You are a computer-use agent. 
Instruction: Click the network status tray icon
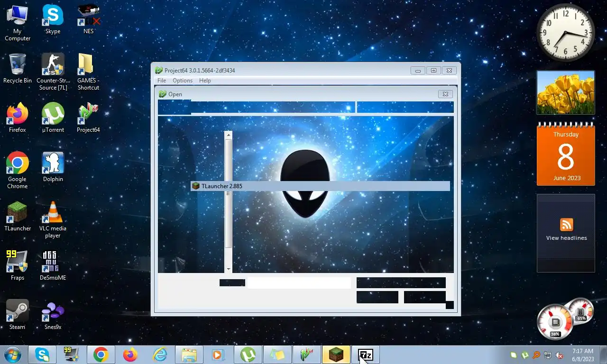[x=548, y=355]
